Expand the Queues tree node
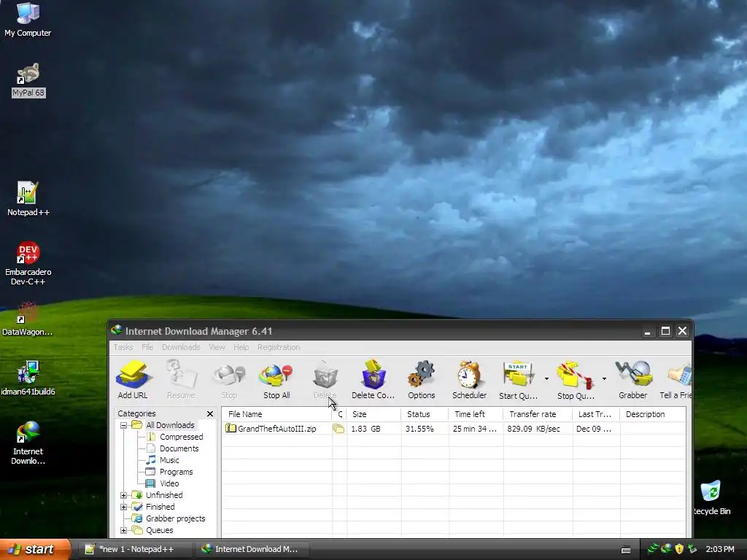This screenshot has height=560, width=747. point(123,530)
